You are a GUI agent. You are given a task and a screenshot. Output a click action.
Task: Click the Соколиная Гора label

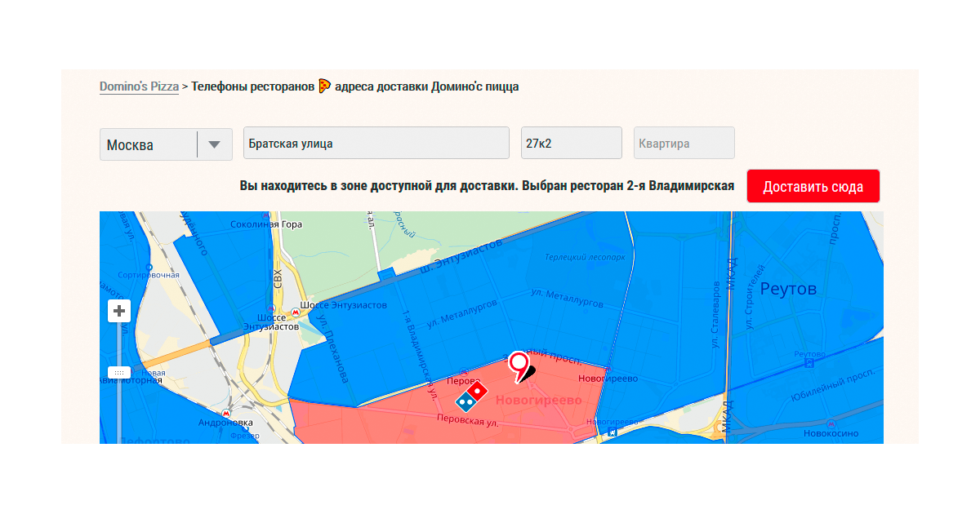pos(266,224)
